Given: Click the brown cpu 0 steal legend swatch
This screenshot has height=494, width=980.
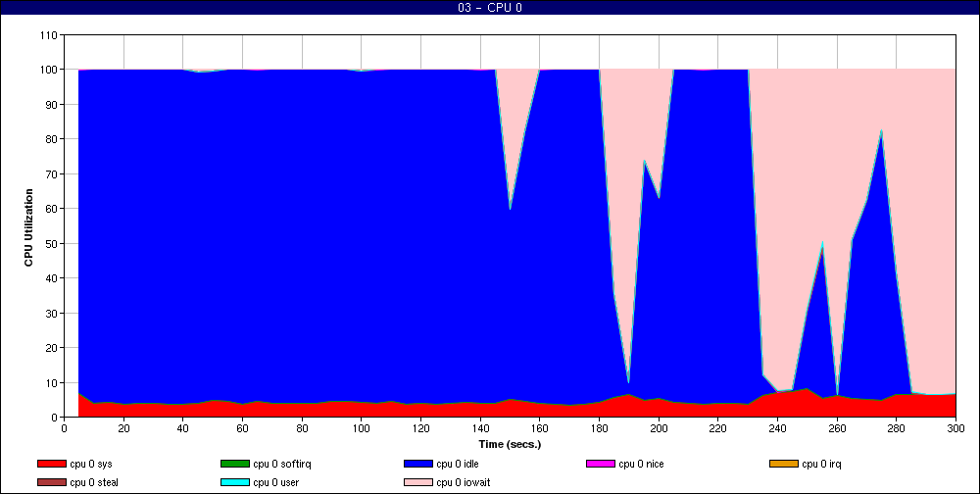Looking at the screenshot, I should (51, 483).
